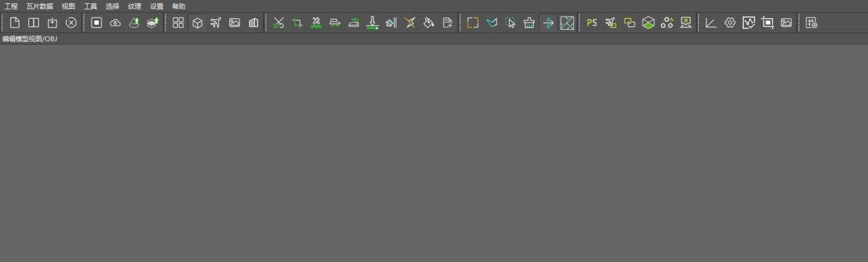Select the crop tool icon beside scissors
Viewport: 868px width, 262px height.
coord(298,23)
